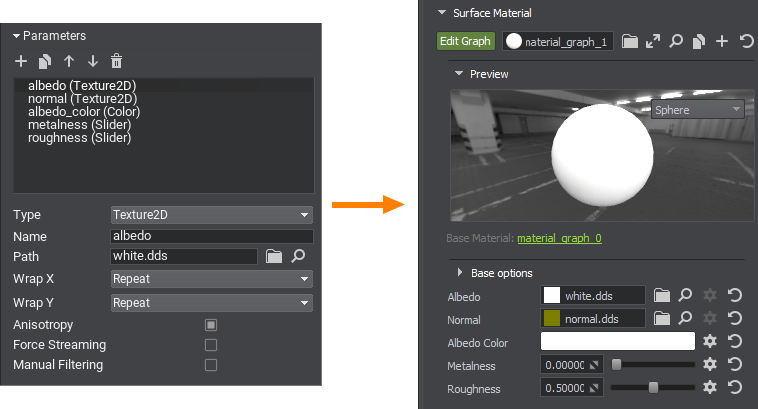Image resolution: width=758 pixels, height=409 pixels.
Task: Expand the material view with arrows icon
Action: click(653, 42)
